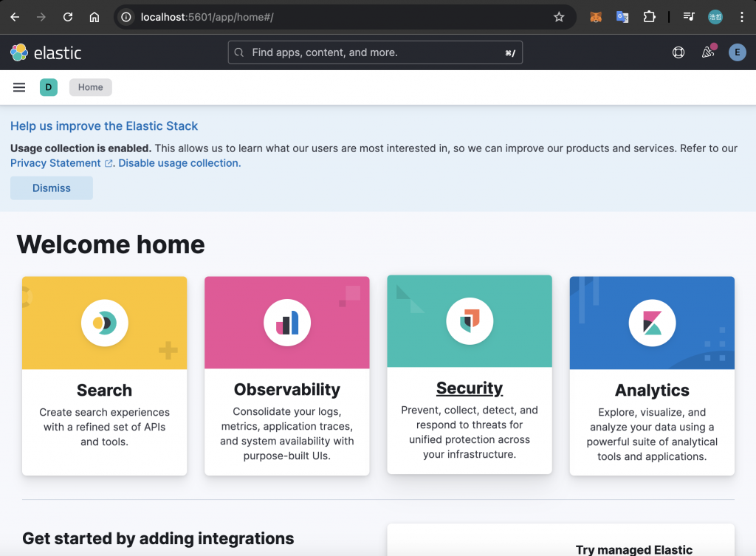Screen dimensions: 756x556
Task: Click the Home breadcrumb
Action: click(x=91, y=87)
